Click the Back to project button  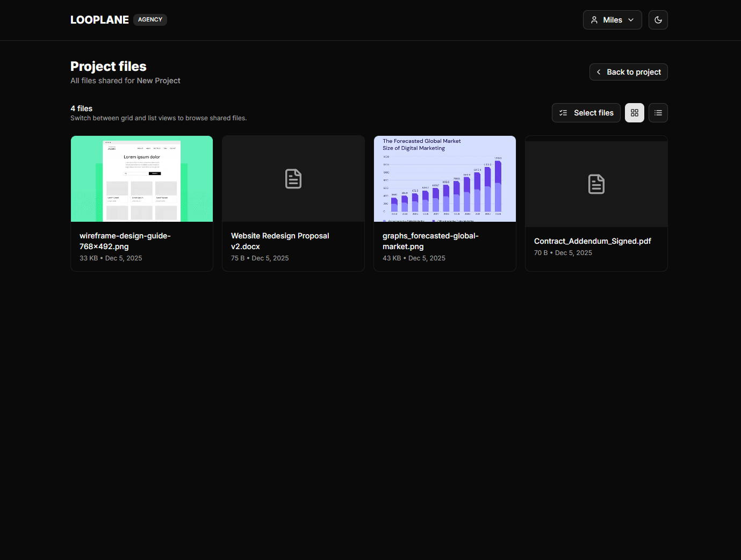[628, 72]
